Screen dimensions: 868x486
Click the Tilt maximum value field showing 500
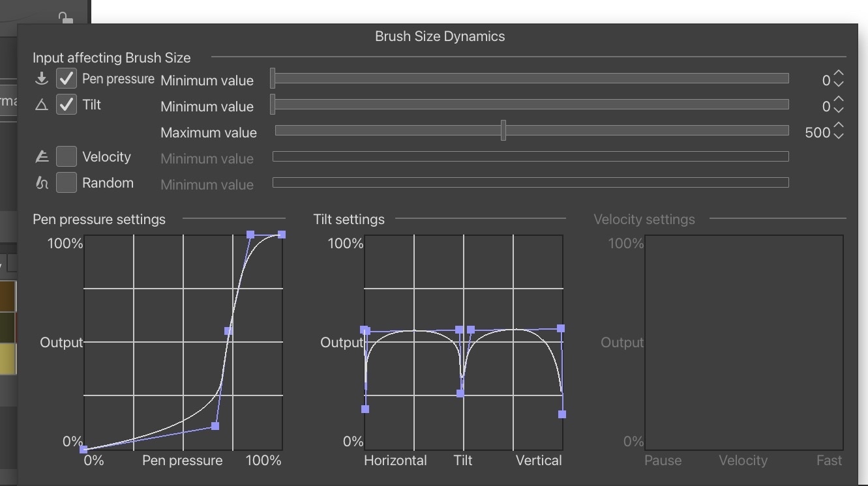[818, 132]
